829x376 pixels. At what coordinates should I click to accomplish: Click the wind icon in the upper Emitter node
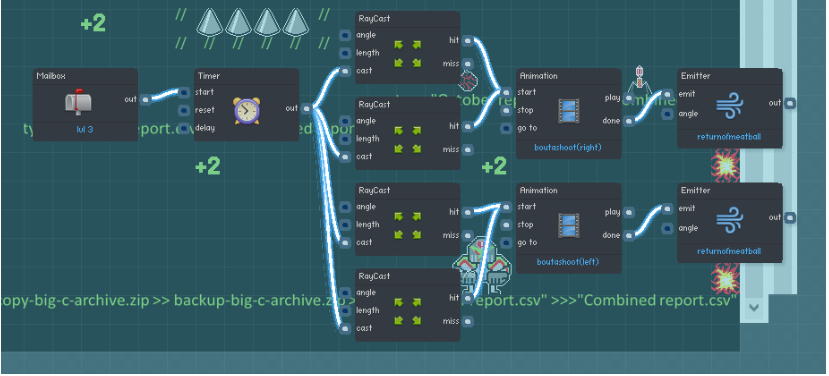click(730, 106)
